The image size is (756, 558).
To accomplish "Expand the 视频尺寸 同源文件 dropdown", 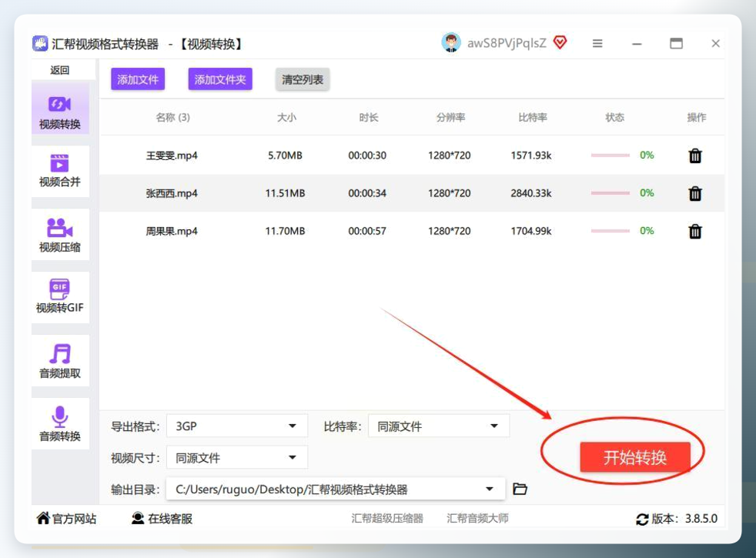I will pyautogui.click(x=237, y=457).
